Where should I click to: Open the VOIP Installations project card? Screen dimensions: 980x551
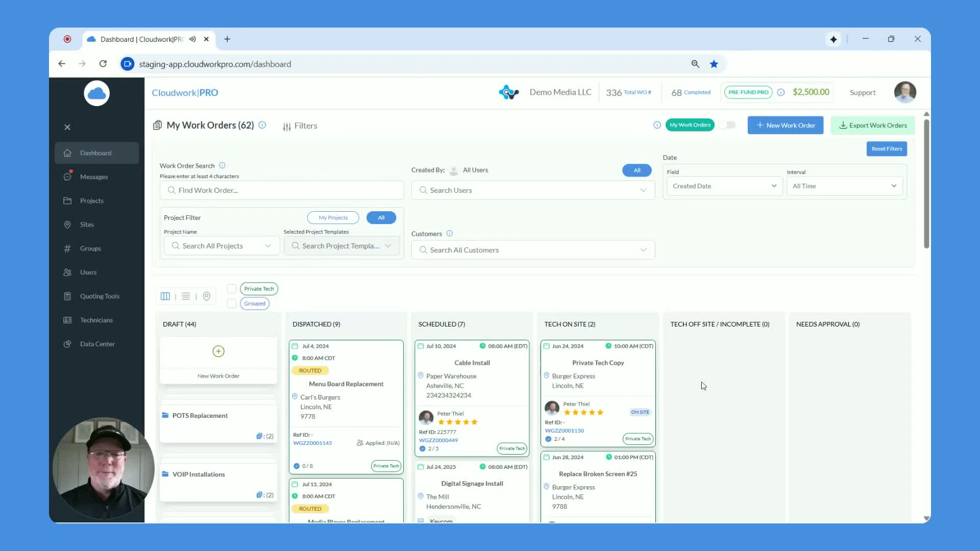[x=218, y=483]
